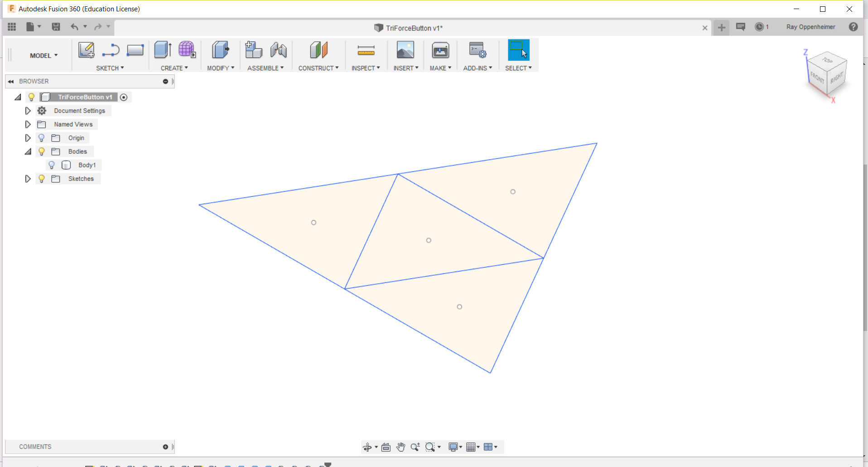This screenshot has width=868, height=467.
Task: Save the design with the disk icon
Action: (x=56, y=27)
